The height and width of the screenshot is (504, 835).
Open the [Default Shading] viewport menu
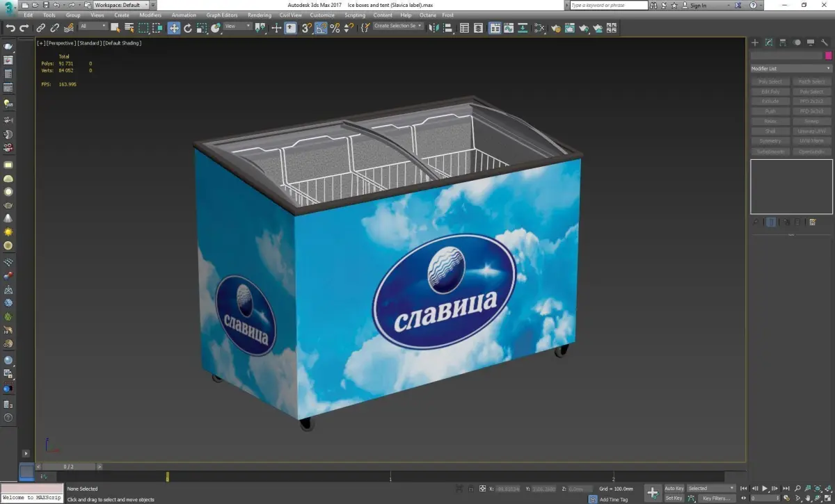[122, 43]
